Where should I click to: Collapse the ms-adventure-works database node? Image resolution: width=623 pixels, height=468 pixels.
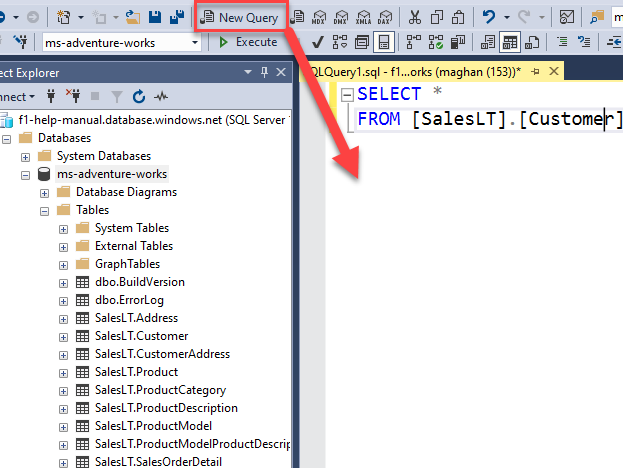25,175
